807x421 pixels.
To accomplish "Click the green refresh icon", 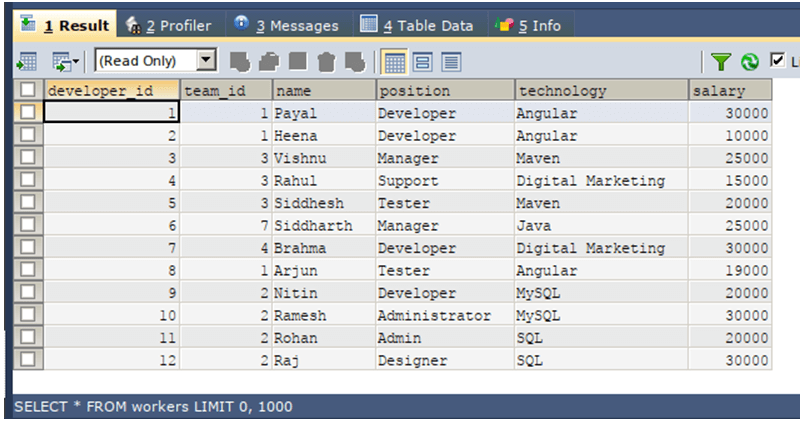I will click(x=750, y=62).
